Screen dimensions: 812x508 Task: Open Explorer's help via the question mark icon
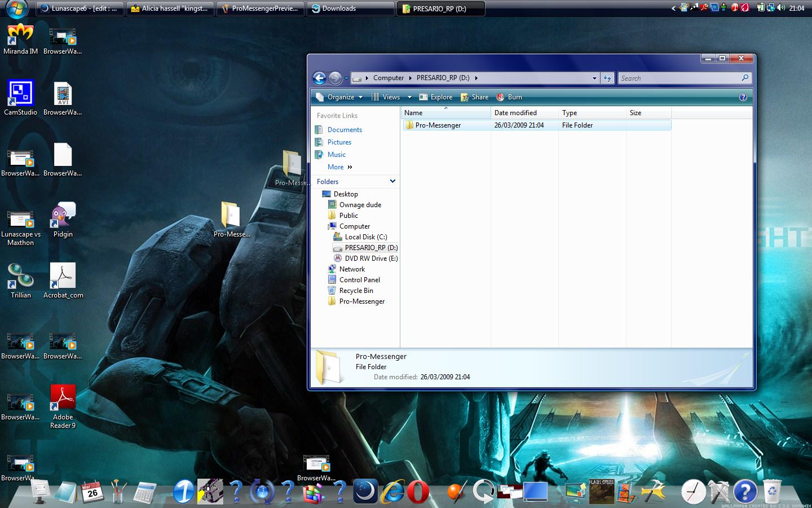(743, 97)
